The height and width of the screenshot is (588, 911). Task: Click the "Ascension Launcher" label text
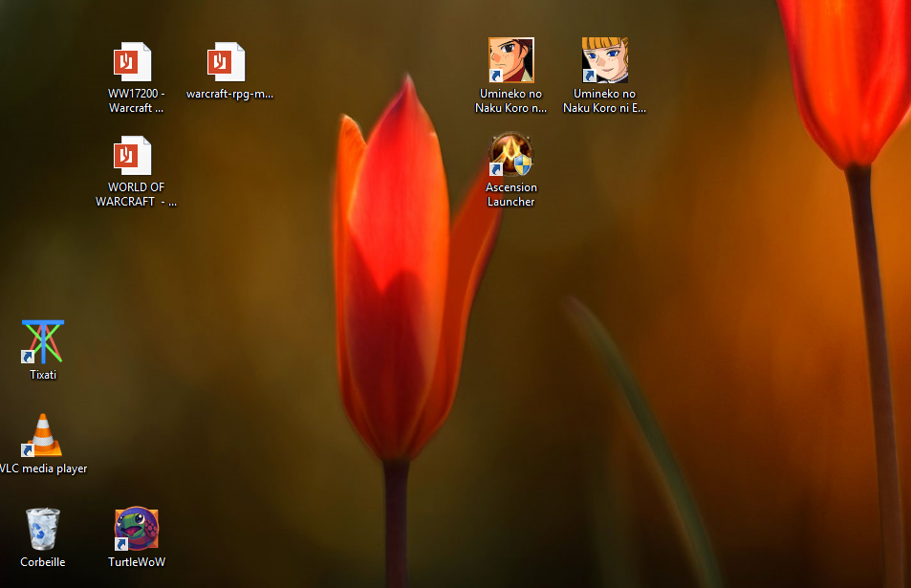(x=511, y=194)
